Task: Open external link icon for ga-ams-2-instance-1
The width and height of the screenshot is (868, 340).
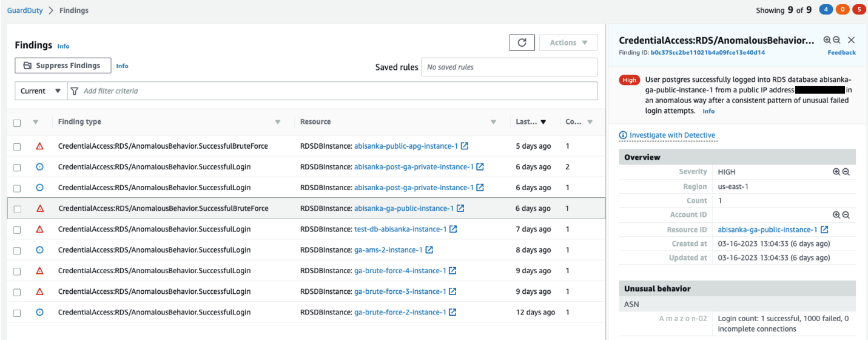Action: [x=429, y=250]
